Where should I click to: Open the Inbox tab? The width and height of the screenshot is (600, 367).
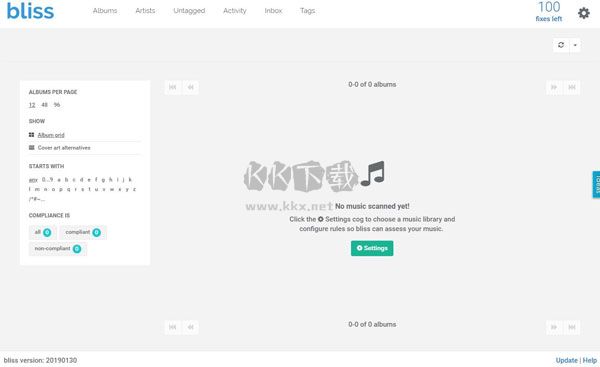273,11
